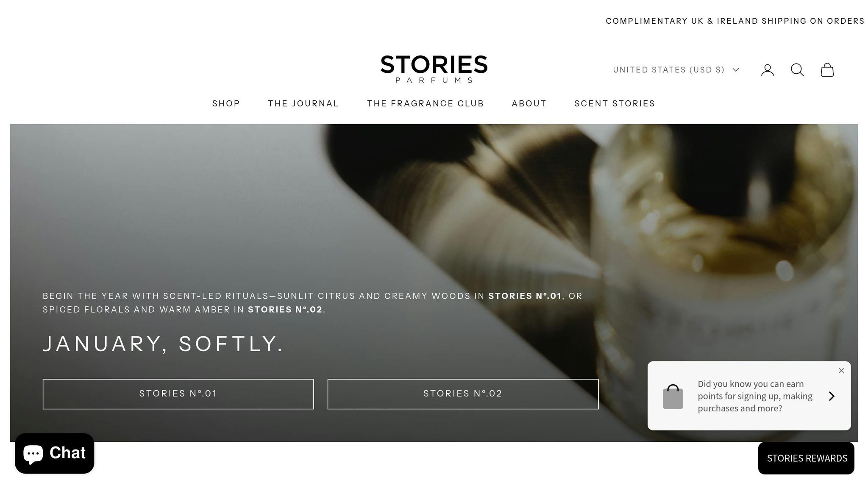This screenshot has height=488, width=868.
Task: Click the Stories N°.01 button
Action: [x=178, y=394]
